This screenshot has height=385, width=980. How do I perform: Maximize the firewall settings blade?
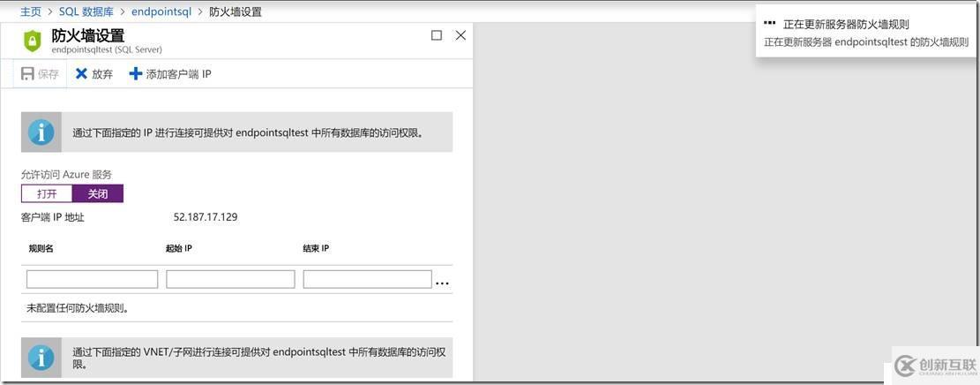pyautogui.click(x=437, y=35)
